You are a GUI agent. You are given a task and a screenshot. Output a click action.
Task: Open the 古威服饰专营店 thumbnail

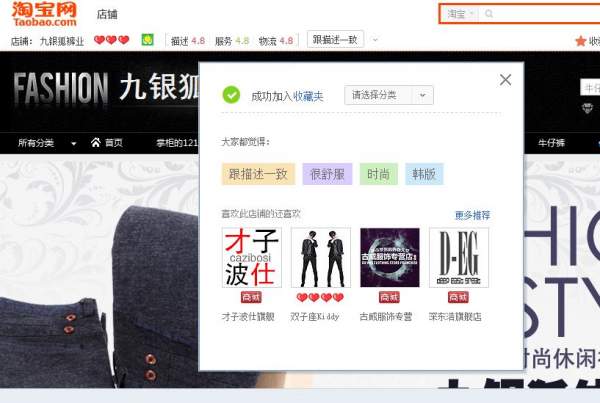[x=390, y=257]
